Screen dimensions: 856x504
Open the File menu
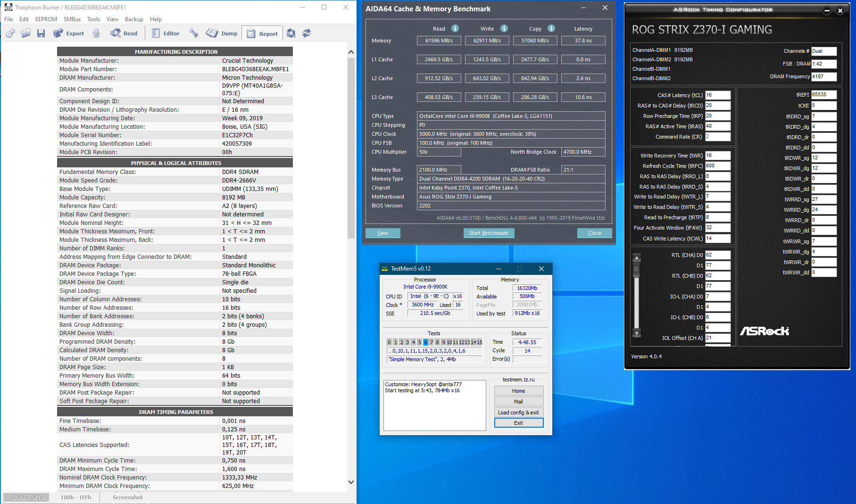(8, 19)
